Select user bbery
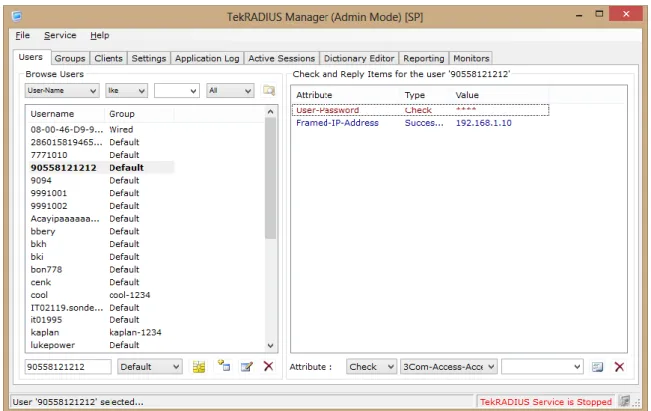The height and width of the screenshot is (411, 651). coord(100,231)
